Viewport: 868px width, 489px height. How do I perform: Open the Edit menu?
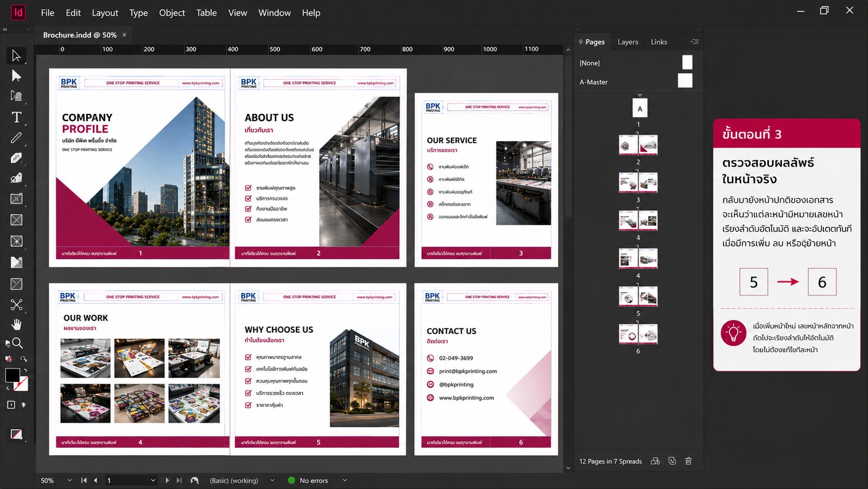(73, 12)
